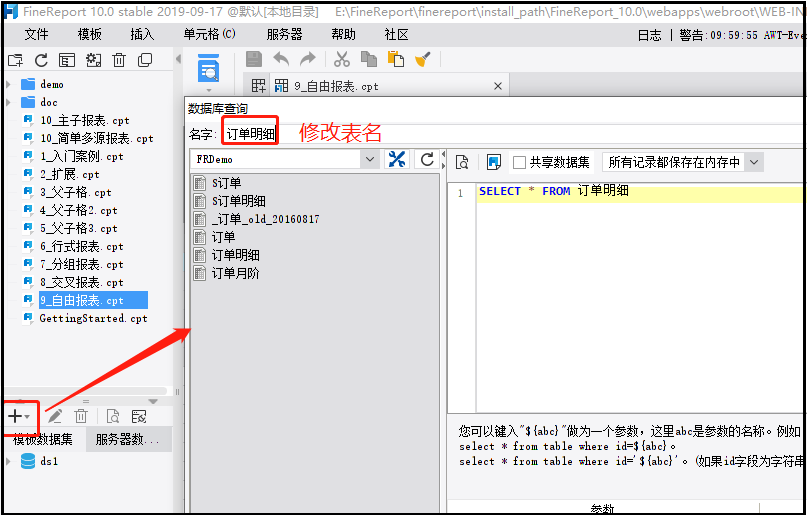This screenshot has height=515, width=807.
Task: Click the last icon in dataset toolbar
Action: coord(139,416)
